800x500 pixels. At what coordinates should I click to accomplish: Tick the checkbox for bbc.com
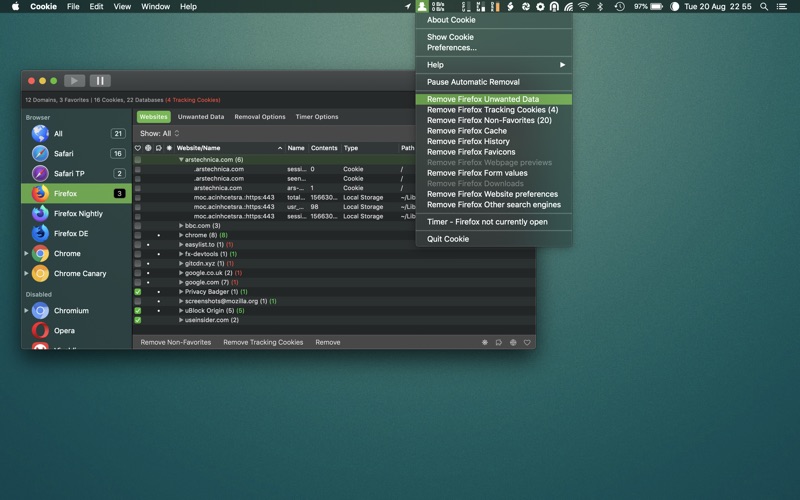[x=138, y=226]
